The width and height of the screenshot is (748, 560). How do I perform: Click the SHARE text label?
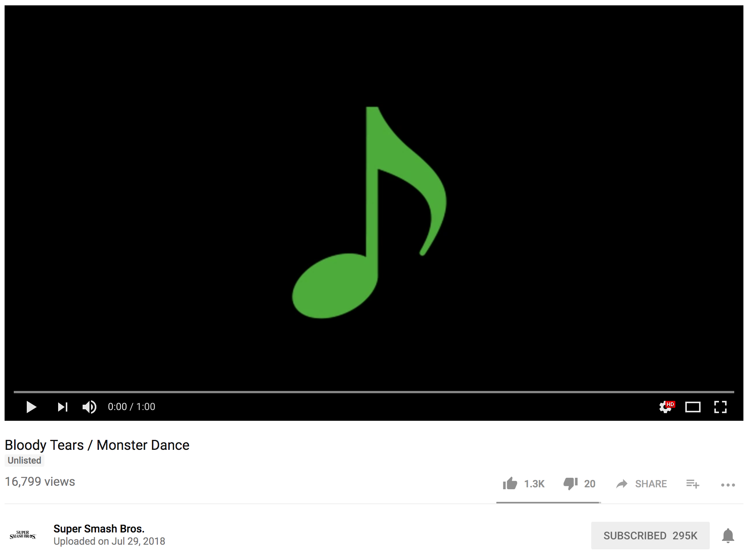pos(651,484)
